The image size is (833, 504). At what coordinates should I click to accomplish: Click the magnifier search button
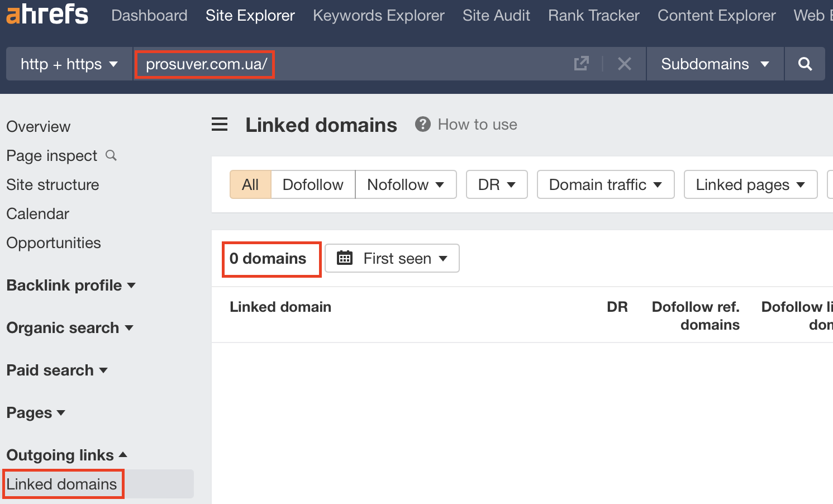(x=805, y=64)
